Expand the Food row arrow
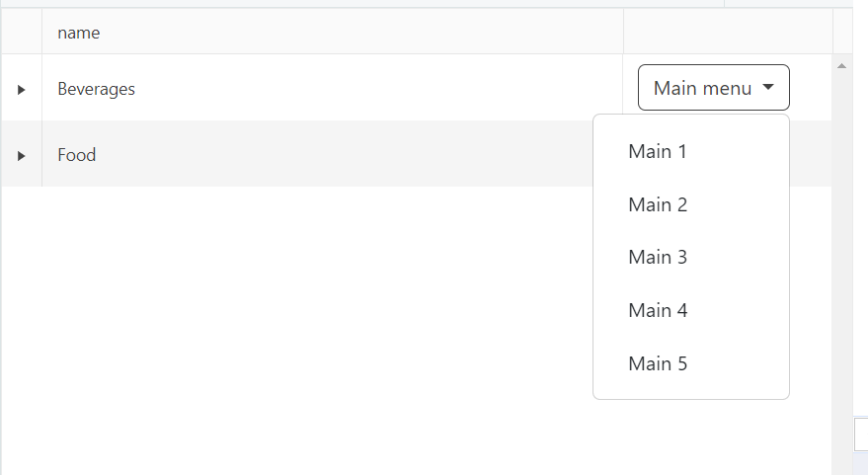 coord(21,156)
